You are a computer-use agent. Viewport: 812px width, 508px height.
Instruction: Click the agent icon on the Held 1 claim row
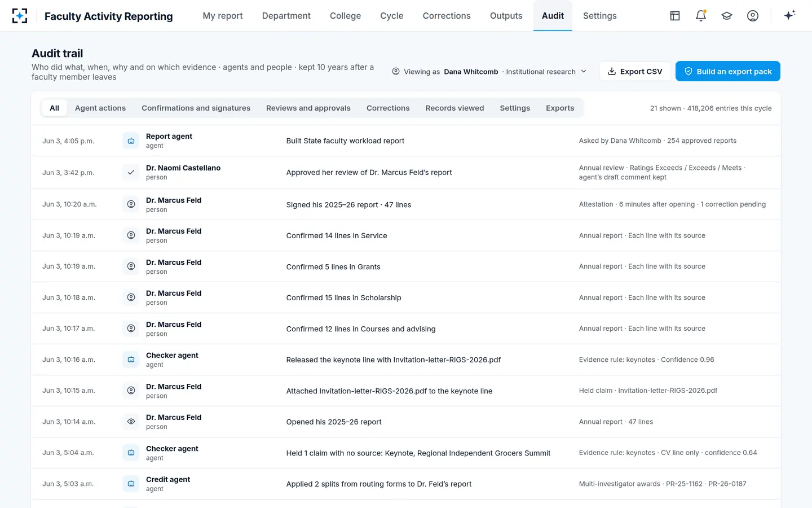[131, 453]
